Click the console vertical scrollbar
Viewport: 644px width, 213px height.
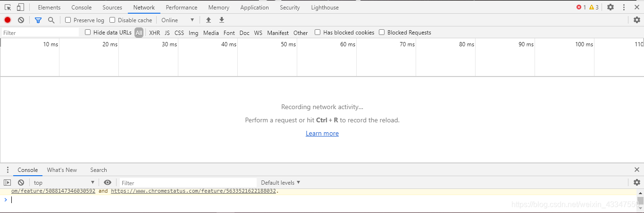[x=640, y=200]
